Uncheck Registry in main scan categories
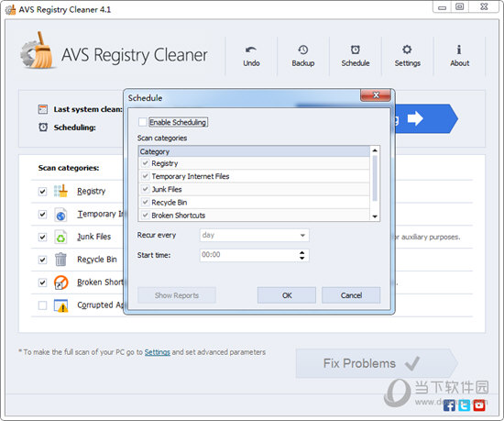The image size is (504, 421). 42,192
